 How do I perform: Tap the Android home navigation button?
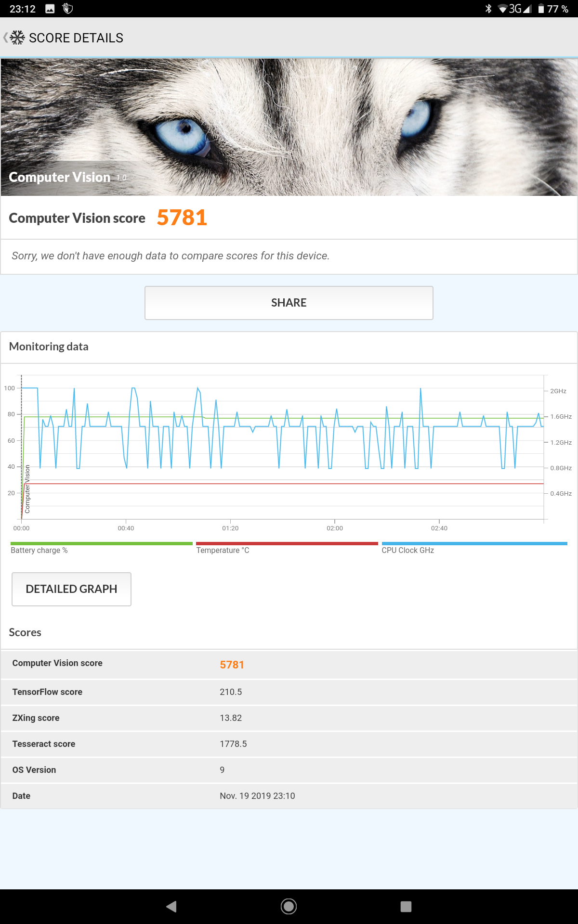(x=289, y=907)
